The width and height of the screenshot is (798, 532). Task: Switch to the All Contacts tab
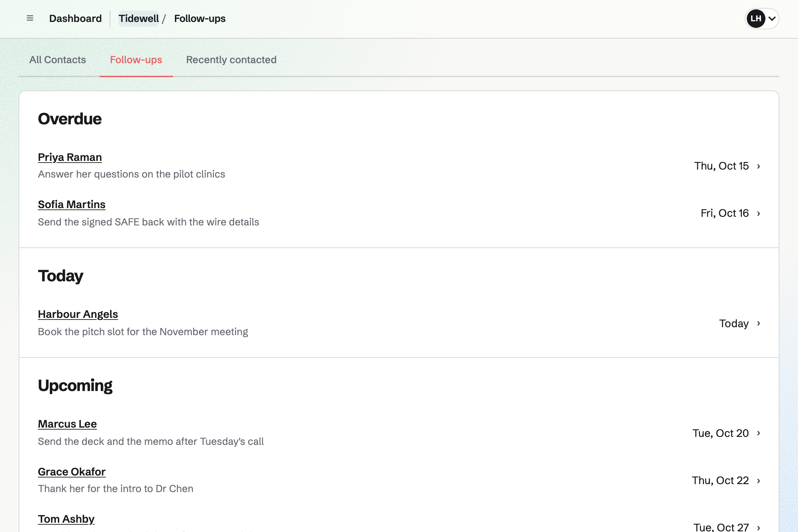pyautogui.click(x=58, y=60)
